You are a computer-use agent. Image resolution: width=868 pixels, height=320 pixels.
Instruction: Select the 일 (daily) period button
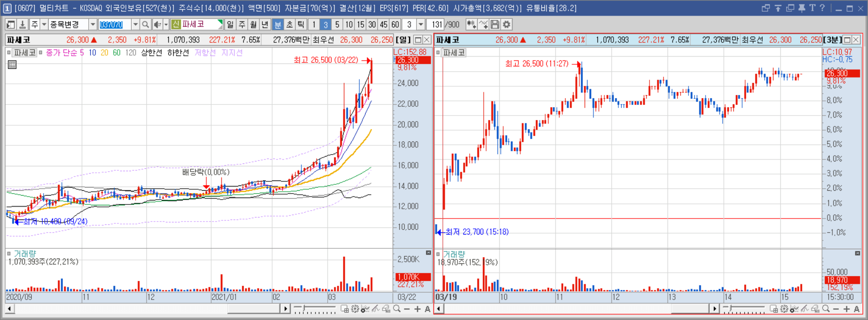click(x=230, y=24)
